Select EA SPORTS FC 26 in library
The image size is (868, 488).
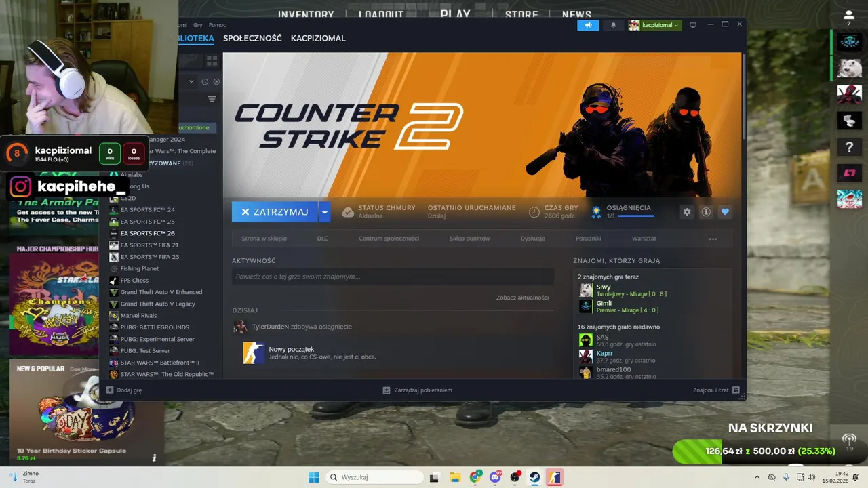pos(147,233)
